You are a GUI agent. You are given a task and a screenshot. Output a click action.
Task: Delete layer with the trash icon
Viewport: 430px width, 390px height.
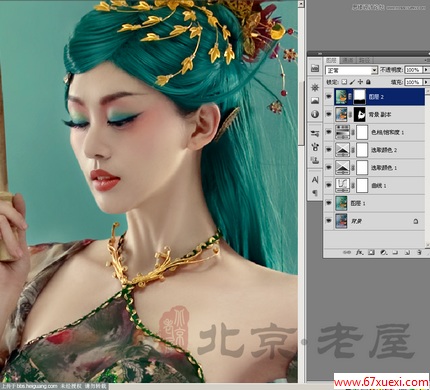pyautogui.click(x=419, y=253)
